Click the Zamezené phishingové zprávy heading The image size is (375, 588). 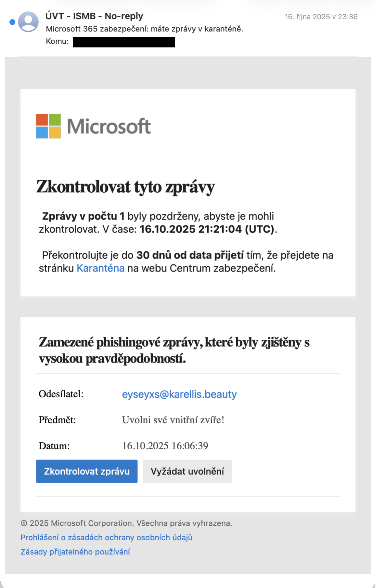(174, 350)
